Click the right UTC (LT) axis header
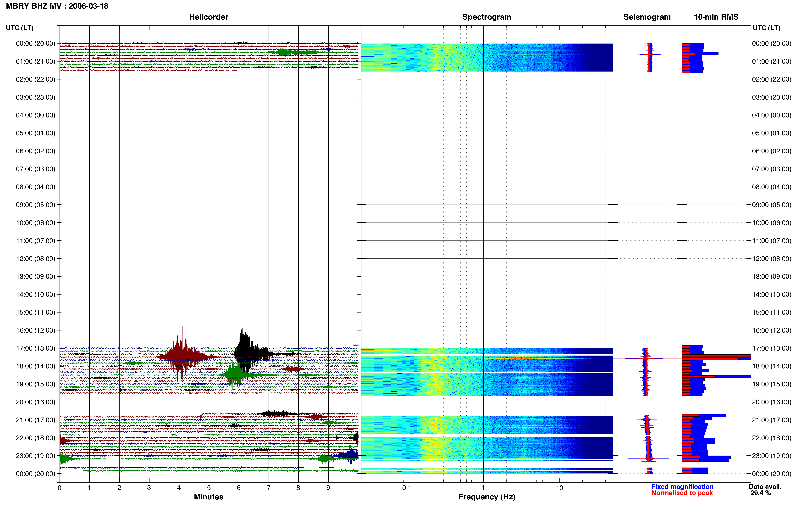Screen dimensions: 812x508 (x=766, y=28)
